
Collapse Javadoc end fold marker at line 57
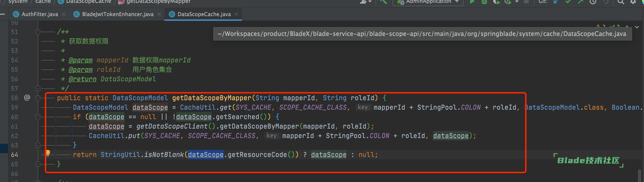(x=38, y=88)
